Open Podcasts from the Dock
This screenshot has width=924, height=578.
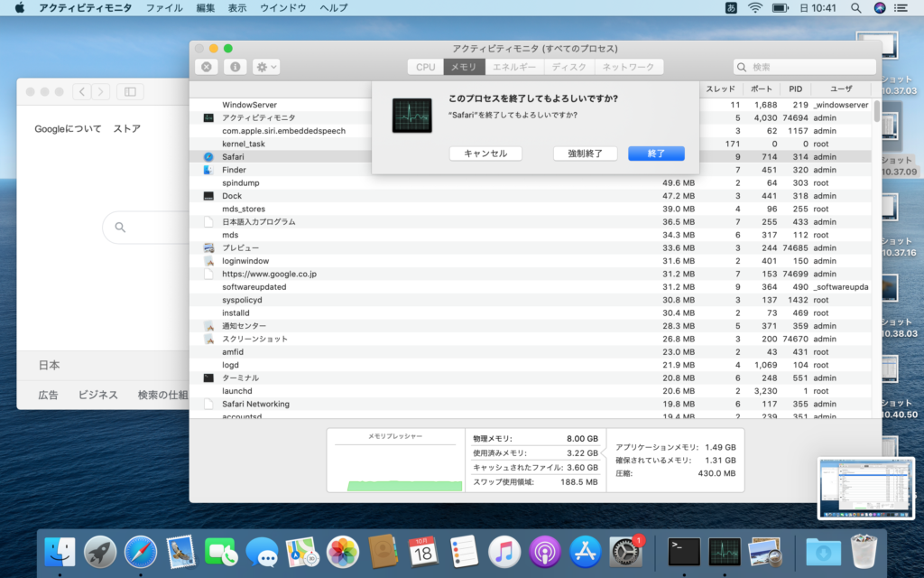click(544, 553)
